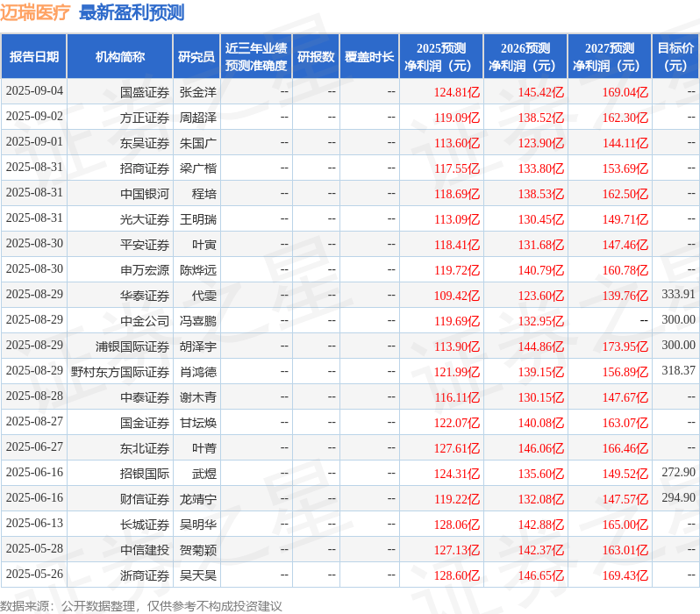This screenshot has width=700, height=614.
Task: Click the 目标价 column header
Action: tap(676, 57)
